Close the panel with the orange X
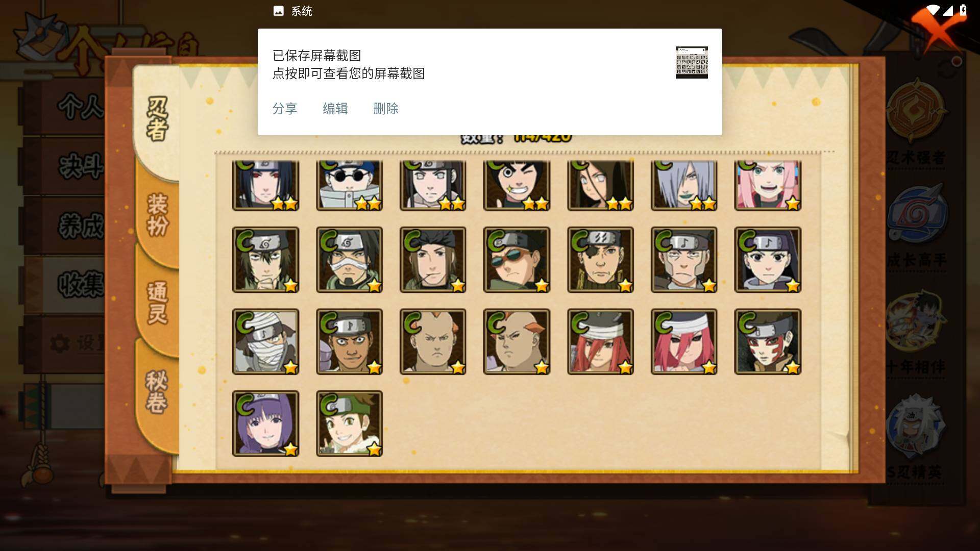Image resolution: width=980 pixels, height=551 pixels. pyautogui.click(x=935, y=28)
